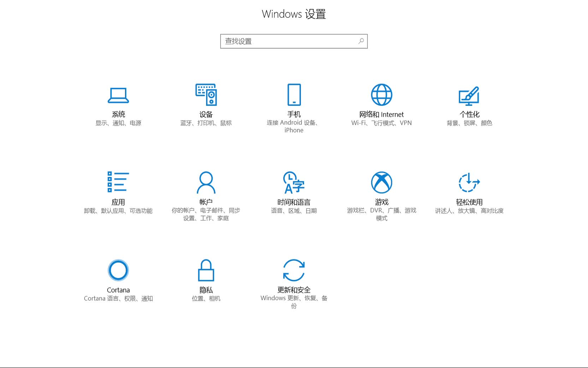This screenshot has height=368, width=588.
Task: Click the 帐户 category title
Action: click(x=206, y=202)
